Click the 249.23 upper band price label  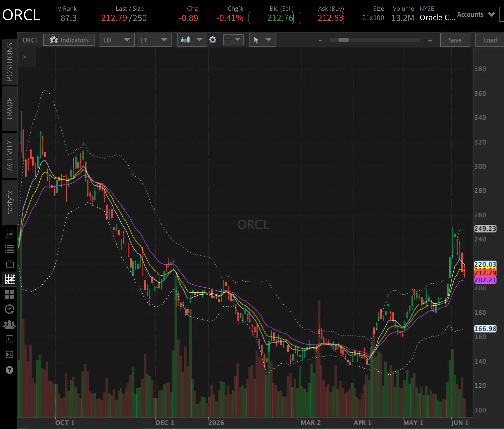[x=485, y=229]
